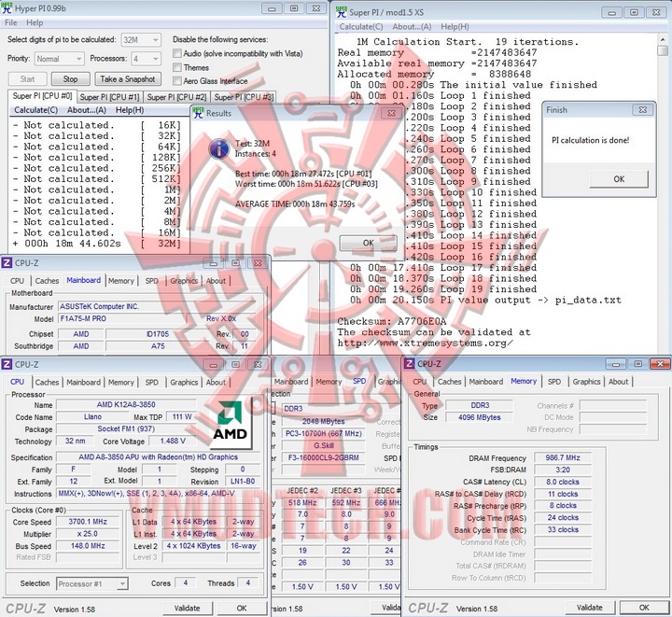Click OK in CPU-Z Memory window

click(644, 607)
